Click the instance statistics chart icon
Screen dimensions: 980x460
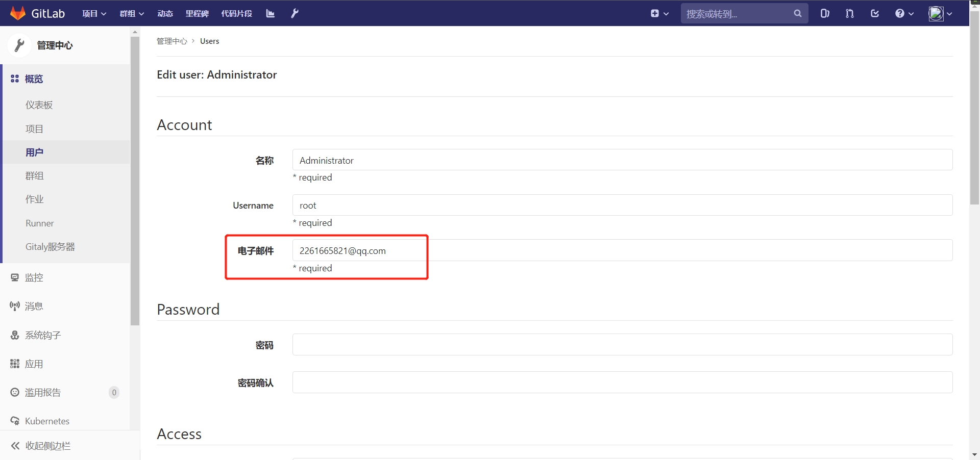270,13
